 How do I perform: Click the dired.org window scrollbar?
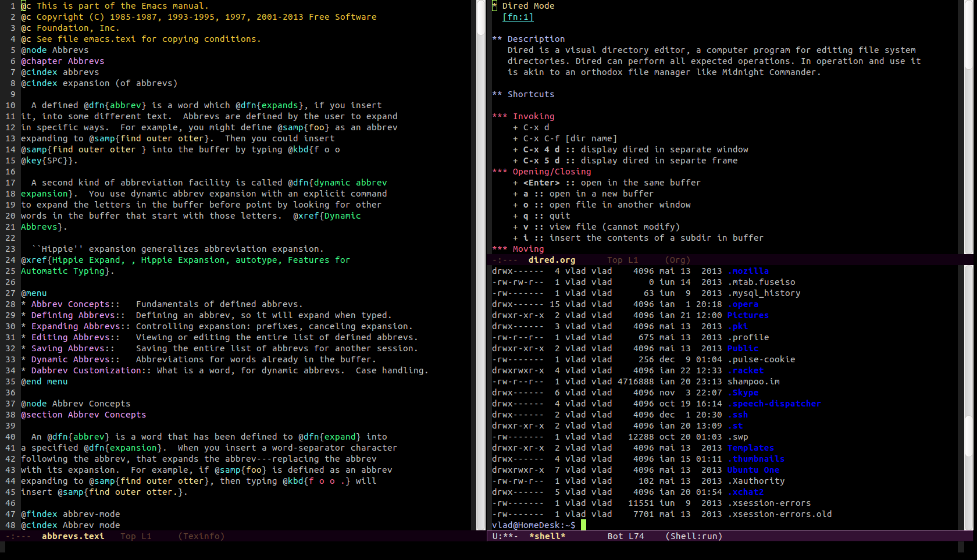point(968,127)
